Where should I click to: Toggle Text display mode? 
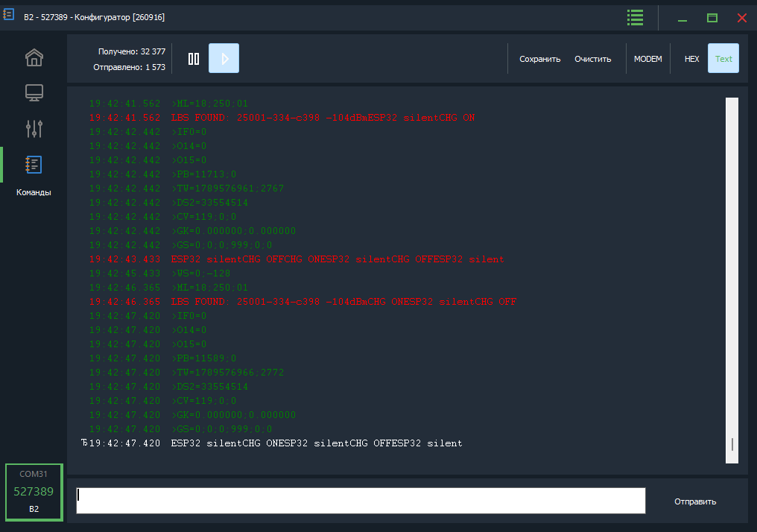723,58
